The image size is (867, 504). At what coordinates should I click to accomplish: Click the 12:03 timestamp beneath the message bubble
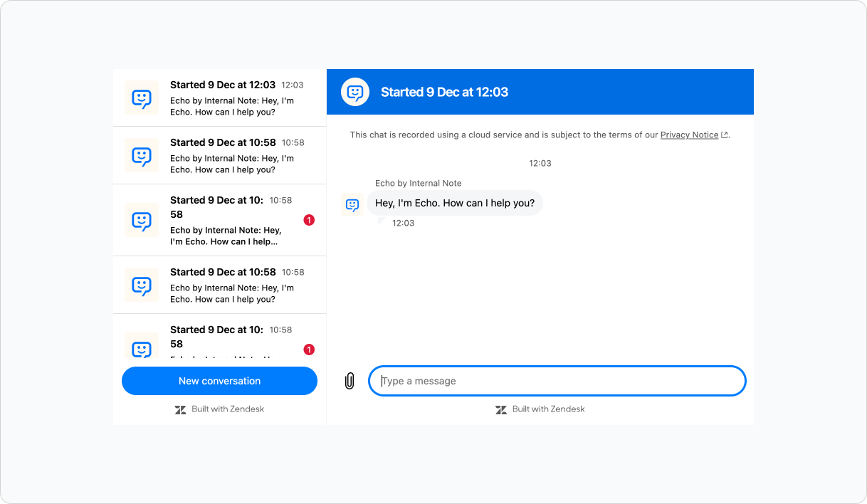click(403, 223)
